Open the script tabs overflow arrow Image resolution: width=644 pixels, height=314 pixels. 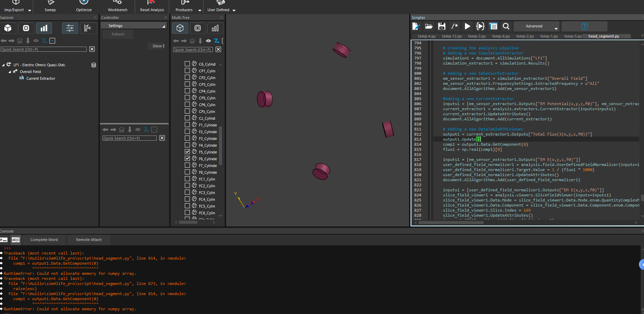[x=642, y=36]
